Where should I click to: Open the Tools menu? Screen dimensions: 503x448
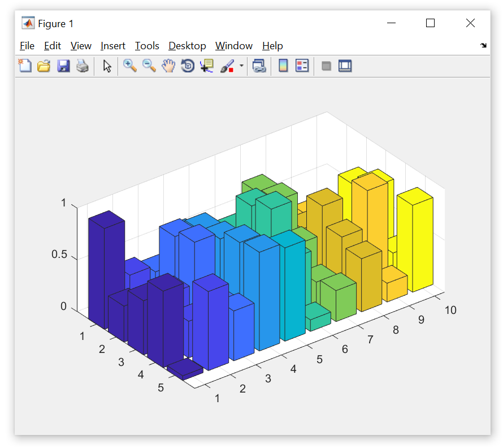pos(147,46)
